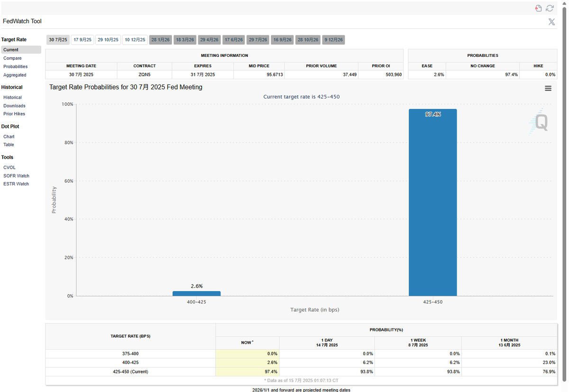The width and height of the screenshot is (569, 392).
Task: Click the 425-450 bar in the chart
Action: click(432, 202)
